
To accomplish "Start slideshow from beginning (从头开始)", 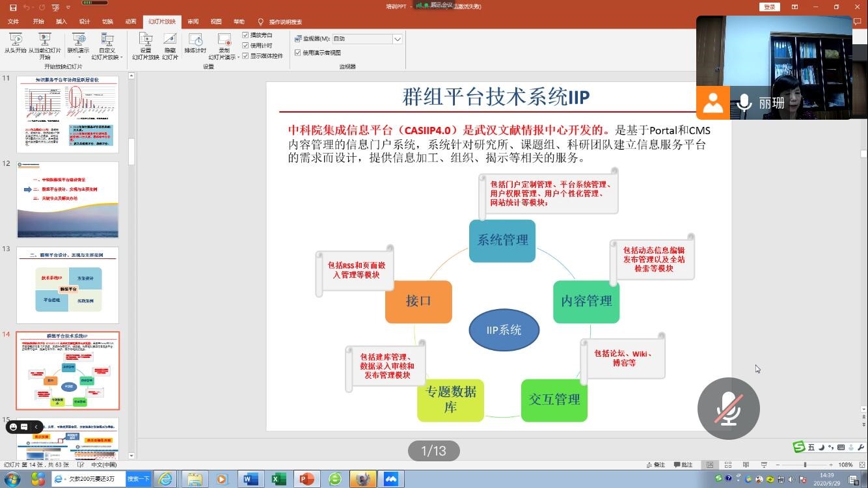I will (x=15, y=42).
